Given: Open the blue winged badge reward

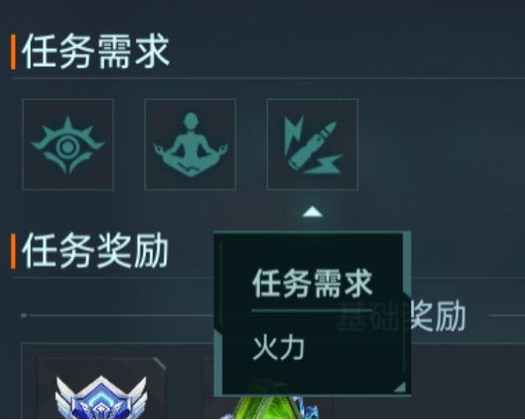Looking at the screenshot, I should (x=101, y=398).
